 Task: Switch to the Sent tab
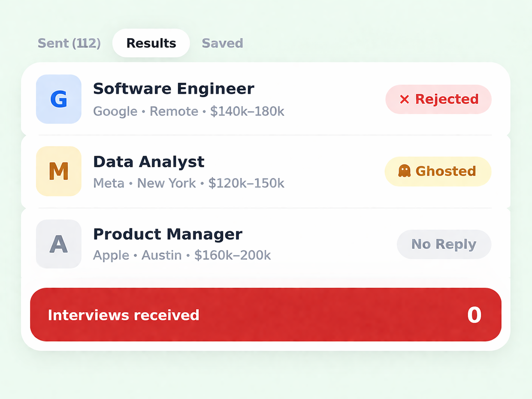[x=69, y=43]
